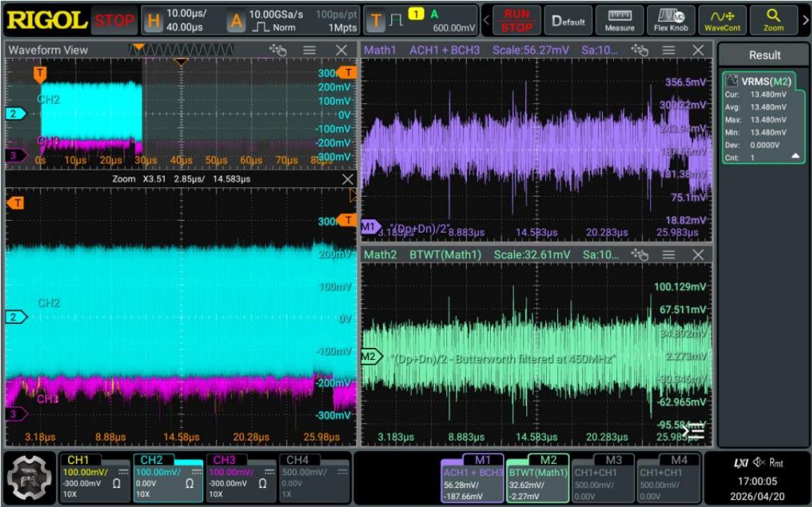Click the CH2 offset marker in the zoom view
The image size is (812, 507).
tap(16, 316)
